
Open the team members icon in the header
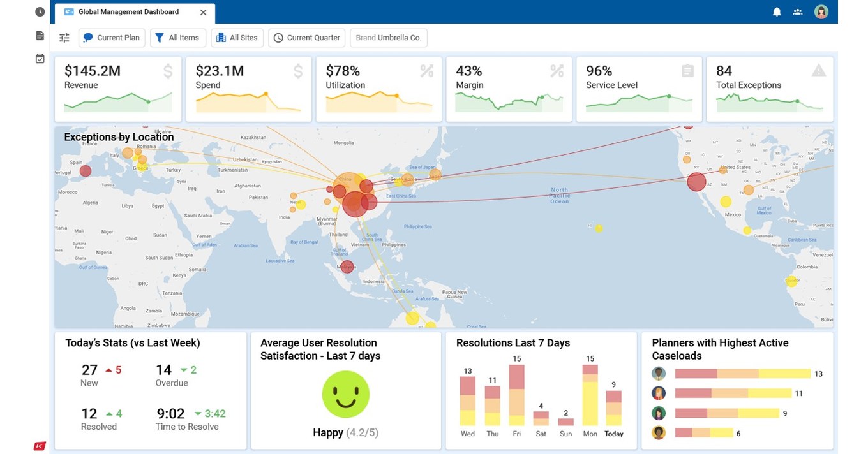click(797, 11)
